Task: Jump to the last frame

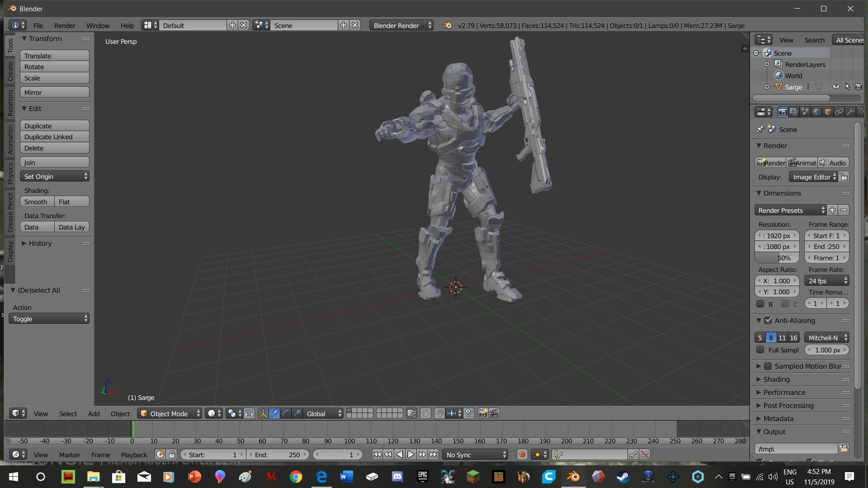Action: 434,455
